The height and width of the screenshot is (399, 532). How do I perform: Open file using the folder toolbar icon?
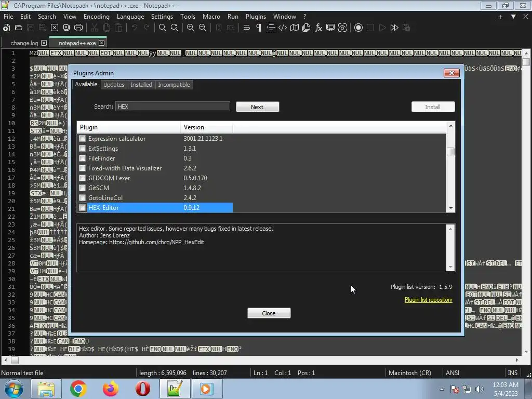pos(19,28)
